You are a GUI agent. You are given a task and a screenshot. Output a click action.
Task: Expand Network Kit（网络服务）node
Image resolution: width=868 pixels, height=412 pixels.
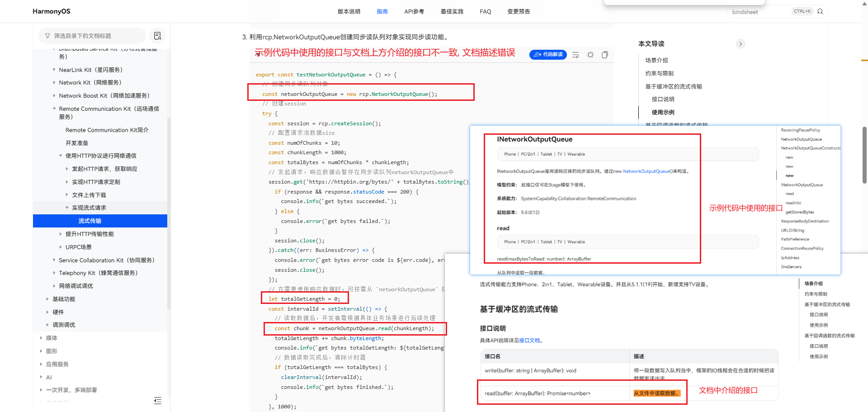(54, 82)
